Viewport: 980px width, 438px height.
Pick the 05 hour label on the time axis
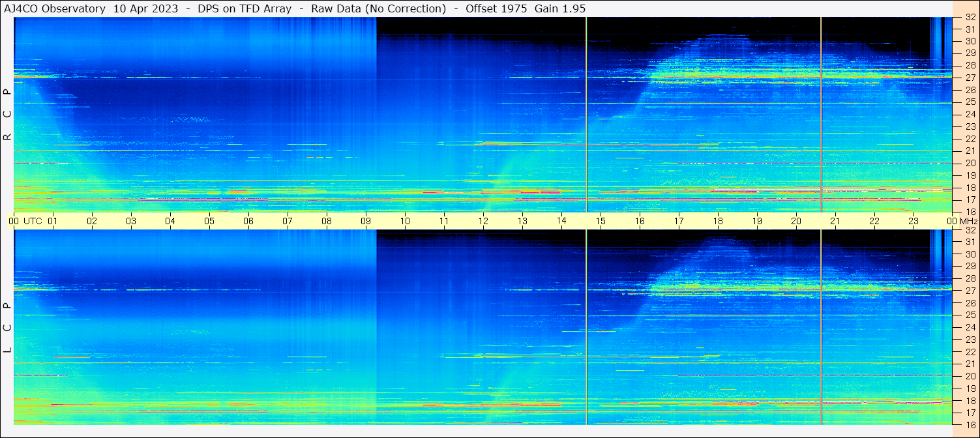pyautogui.click(x=209, y=221)
